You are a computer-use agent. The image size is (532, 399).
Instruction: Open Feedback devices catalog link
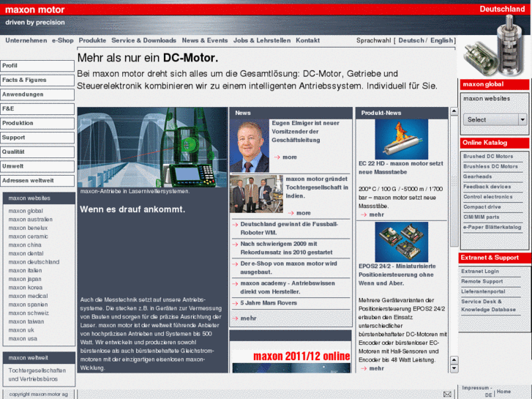click(x=487, y=187)
